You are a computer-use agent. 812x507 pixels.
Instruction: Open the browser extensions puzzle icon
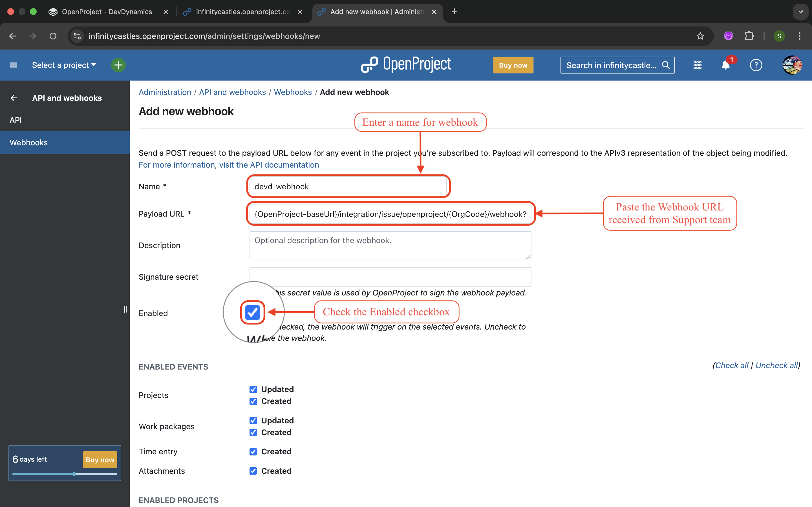tap(749, 36)
